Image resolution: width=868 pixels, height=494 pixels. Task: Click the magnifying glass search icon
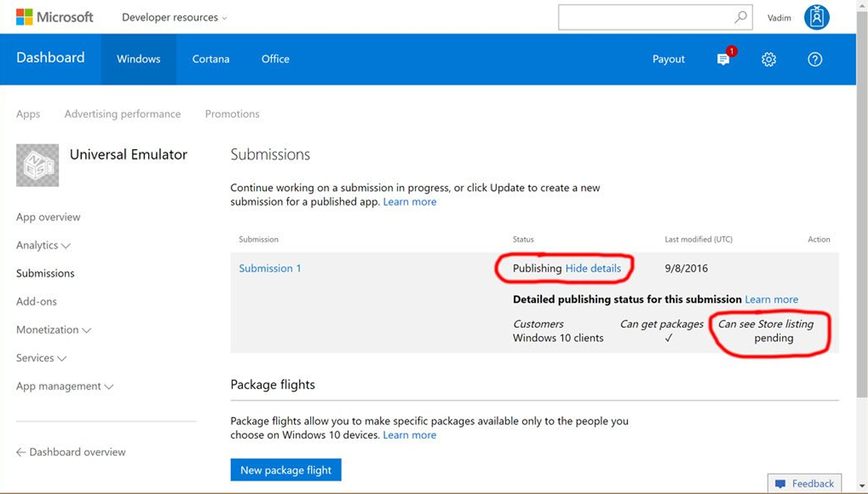point(741,17)
